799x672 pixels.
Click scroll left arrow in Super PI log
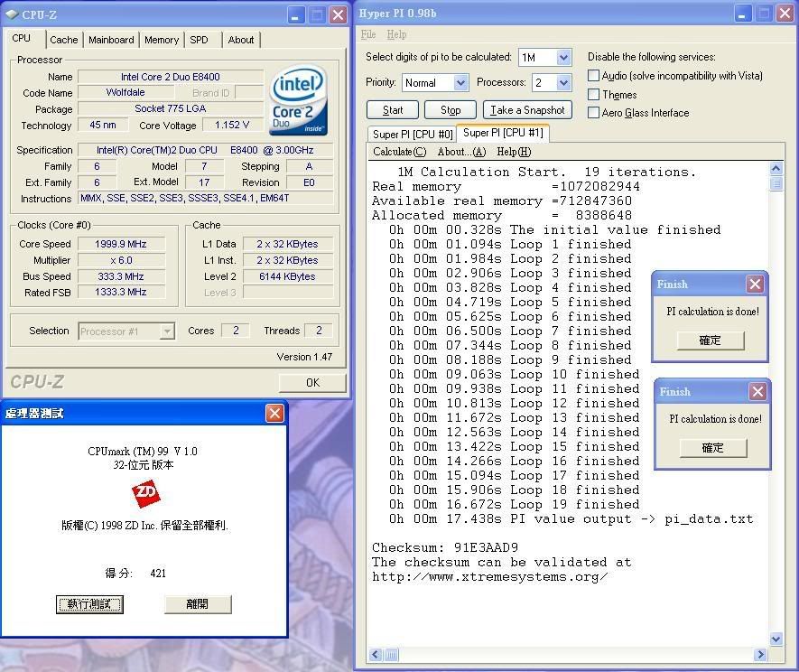click(x=376, y=654)
